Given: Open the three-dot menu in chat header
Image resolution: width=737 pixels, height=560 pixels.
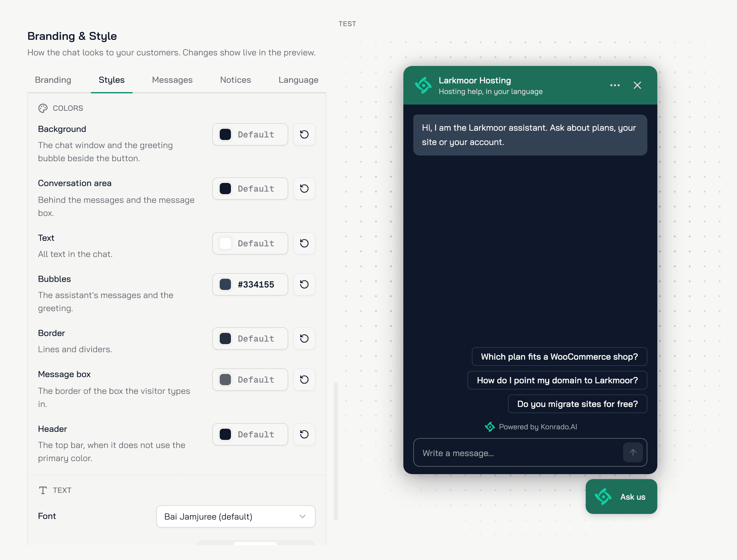Looking at the screenshot, I should coord(615,85).
